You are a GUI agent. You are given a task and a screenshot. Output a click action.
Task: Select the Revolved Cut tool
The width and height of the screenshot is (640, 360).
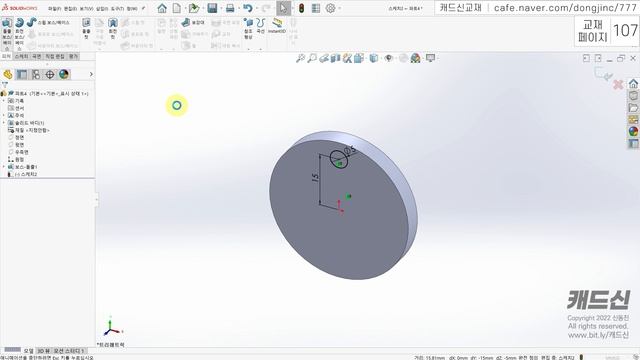pyautogui.click(x=113, y=29)
